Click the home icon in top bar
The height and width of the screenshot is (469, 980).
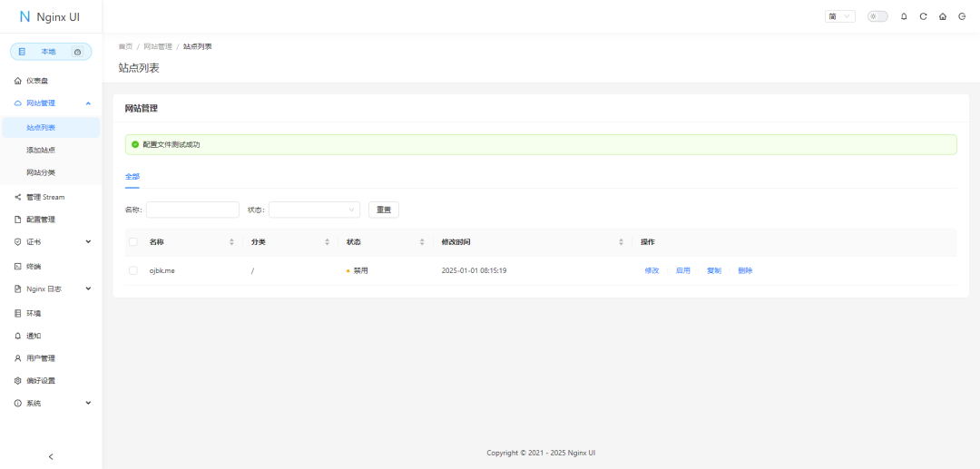pyautogui.click(x=943, y=16)
